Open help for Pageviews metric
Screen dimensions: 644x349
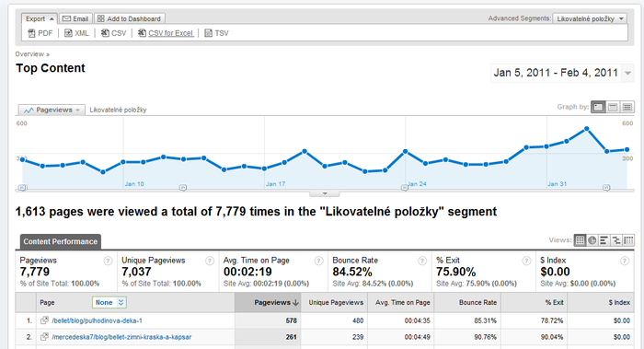[108, 261]
